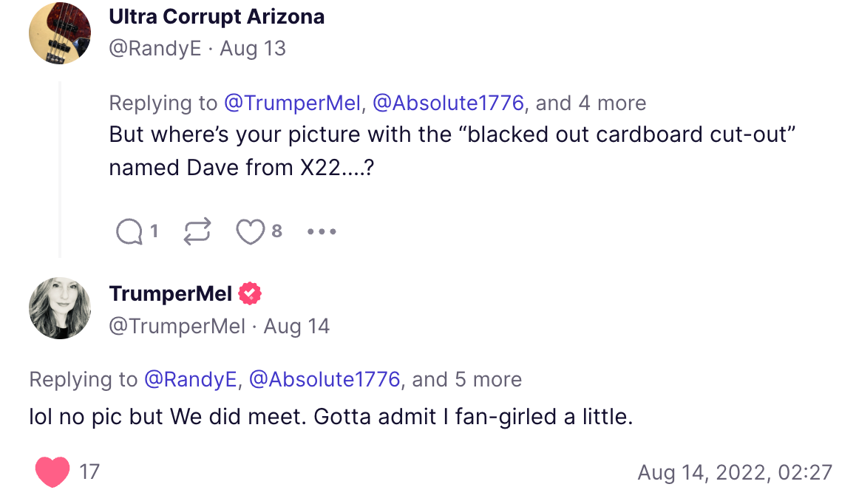The width and height of the screenshot is (856, 504).
Task: Open the reply composer via speech bubble icon
Action: (x=130, y=231)
